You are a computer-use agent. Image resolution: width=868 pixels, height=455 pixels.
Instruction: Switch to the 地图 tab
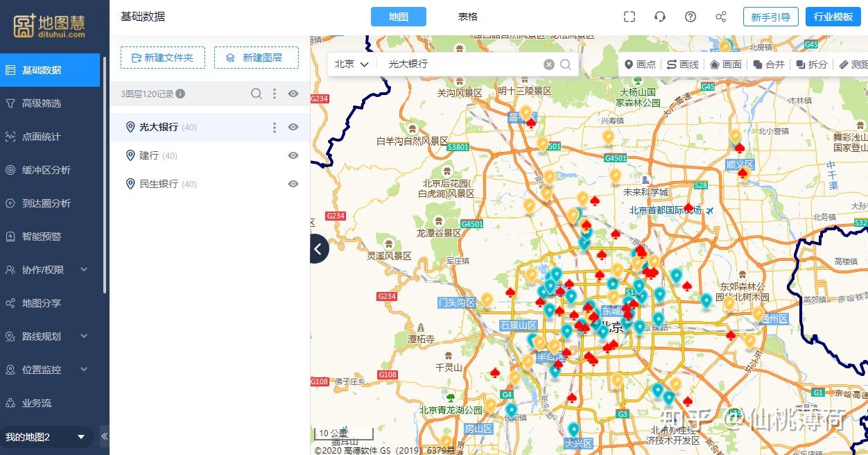[399, 17]
